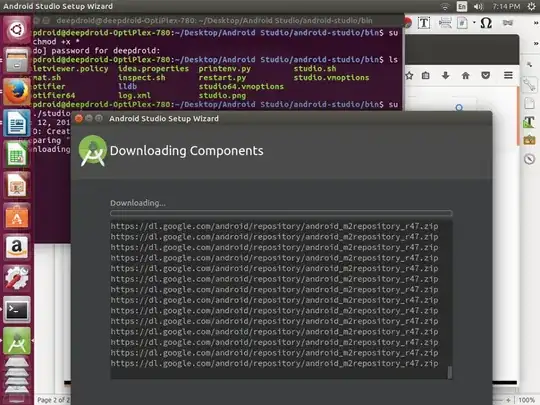Screen dimensions: 540x405
Task: Bookmark page with the star icon
Action: [409, 75]
